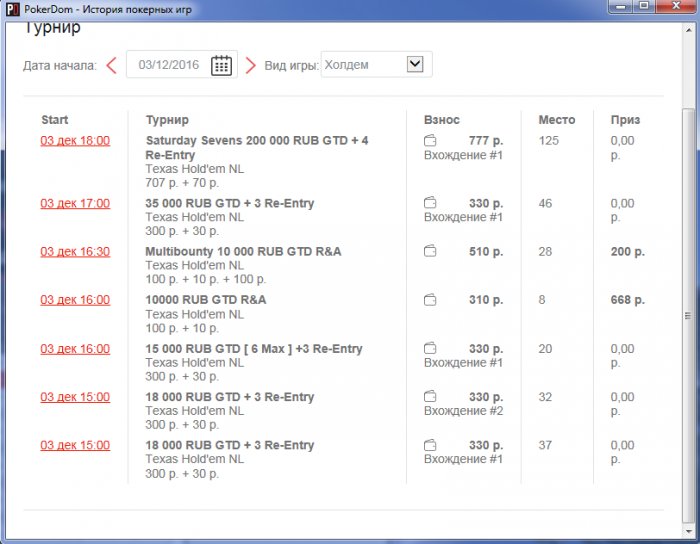Close the PokerDom history window
This screenshot has width=700, height=544.
[676, 7]
